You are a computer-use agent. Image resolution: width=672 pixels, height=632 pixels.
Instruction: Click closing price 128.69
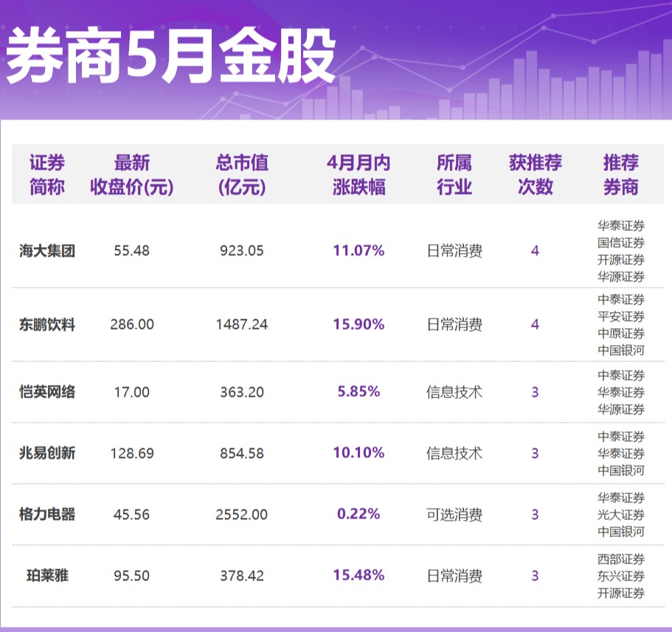pos(131,453)
